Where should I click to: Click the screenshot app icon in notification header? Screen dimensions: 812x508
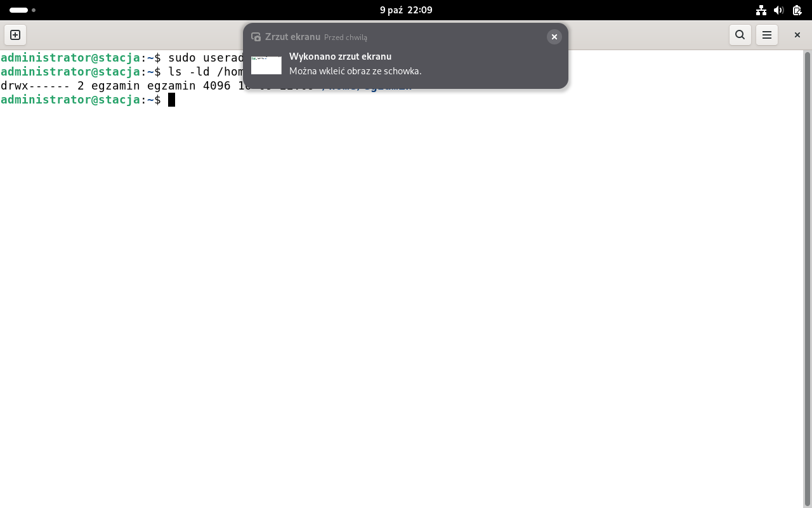tap(256, 37)
